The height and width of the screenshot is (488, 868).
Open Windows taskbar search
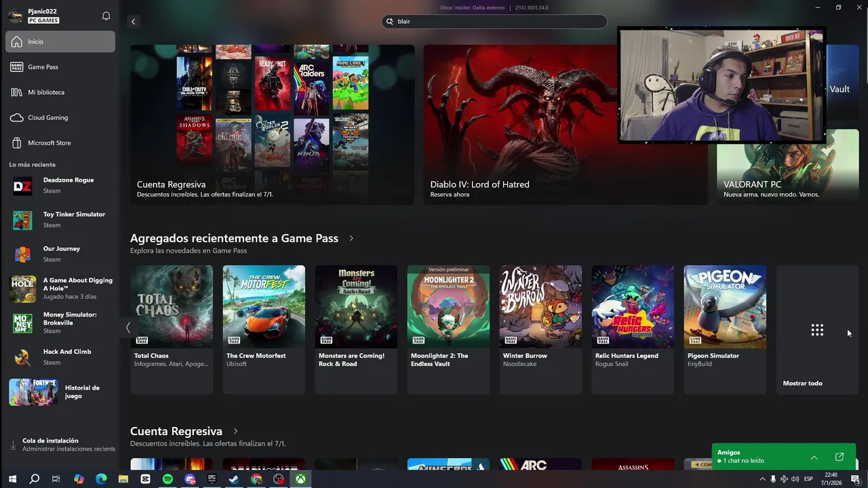pyautogui.click(x=35, y=479)
